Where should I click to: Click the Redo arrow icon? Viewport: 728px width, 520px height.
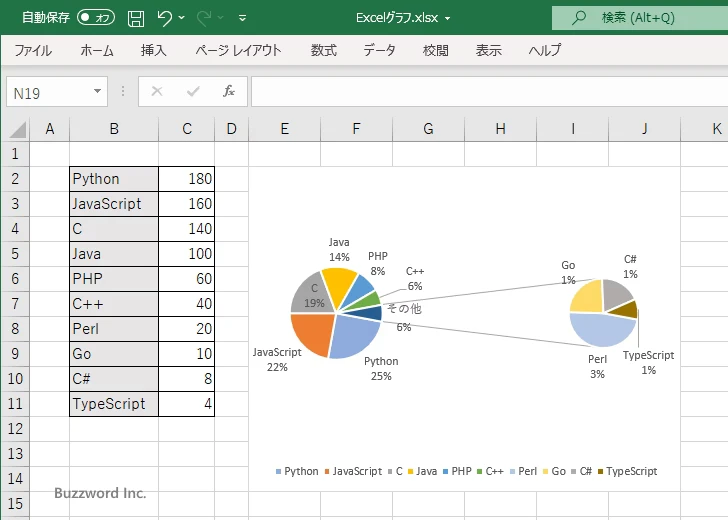(x=204, y=18)
